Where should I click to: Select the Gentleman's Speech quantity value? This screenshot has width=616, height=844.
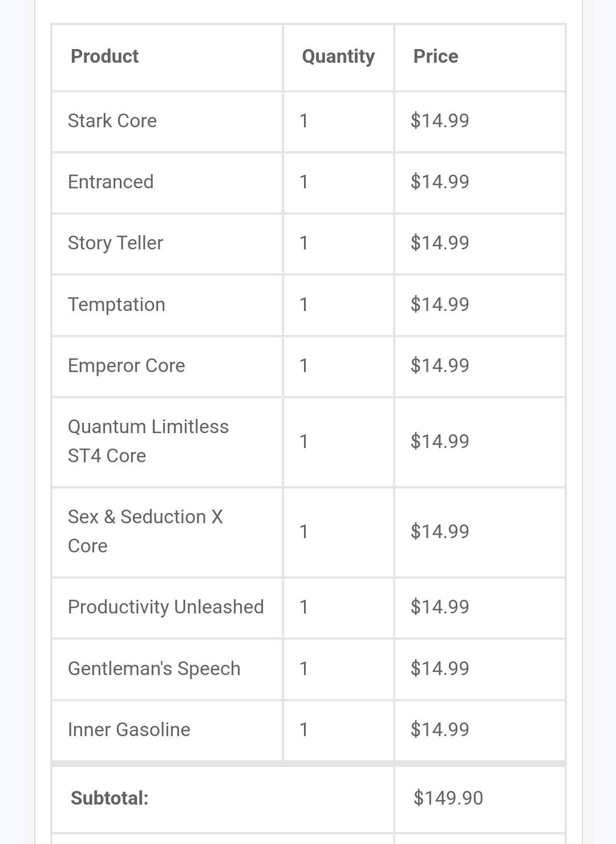(x=304, y=669)
